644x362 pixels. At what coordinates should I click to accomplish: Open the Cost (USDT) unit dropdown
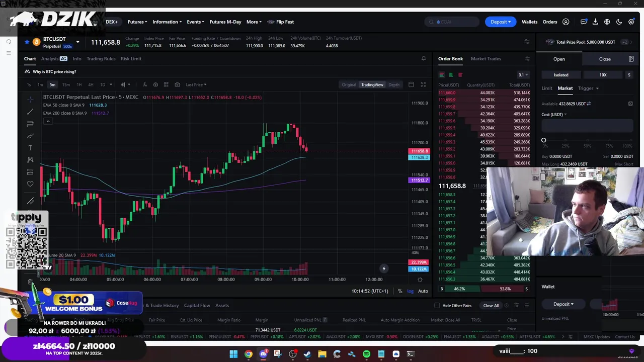coord(554,115)
